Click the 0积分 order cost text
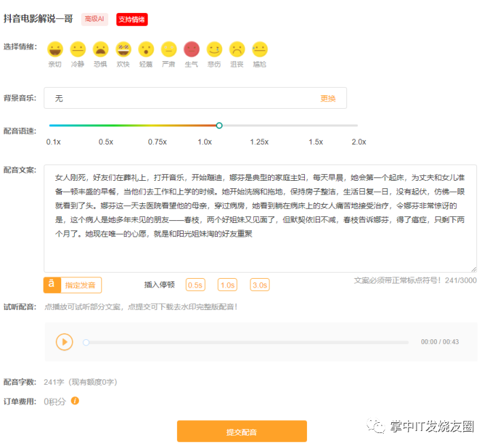The width and height of the screenshot is (490, 448). [54, 402]
